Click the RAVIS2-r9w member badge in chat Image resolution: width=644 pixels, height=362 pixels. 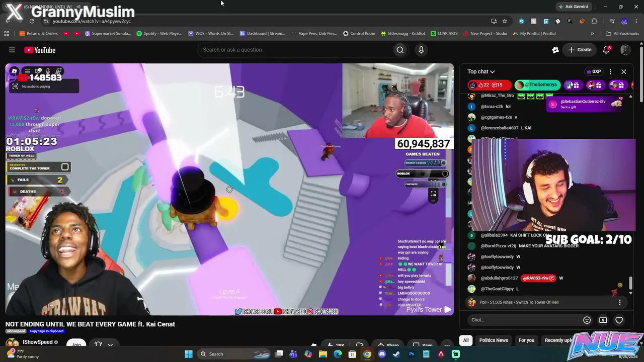[539, 278]
